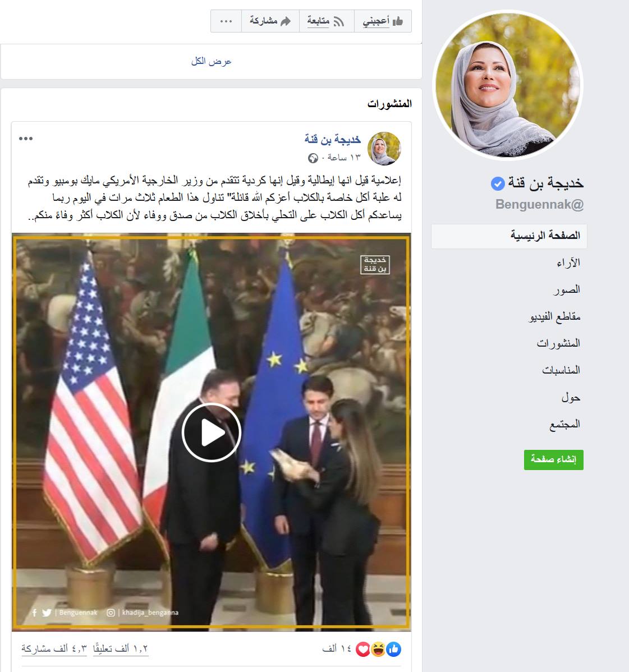Open the page actions ellipsis button
The image size is (629, 672).
click(x=226, y=21)
